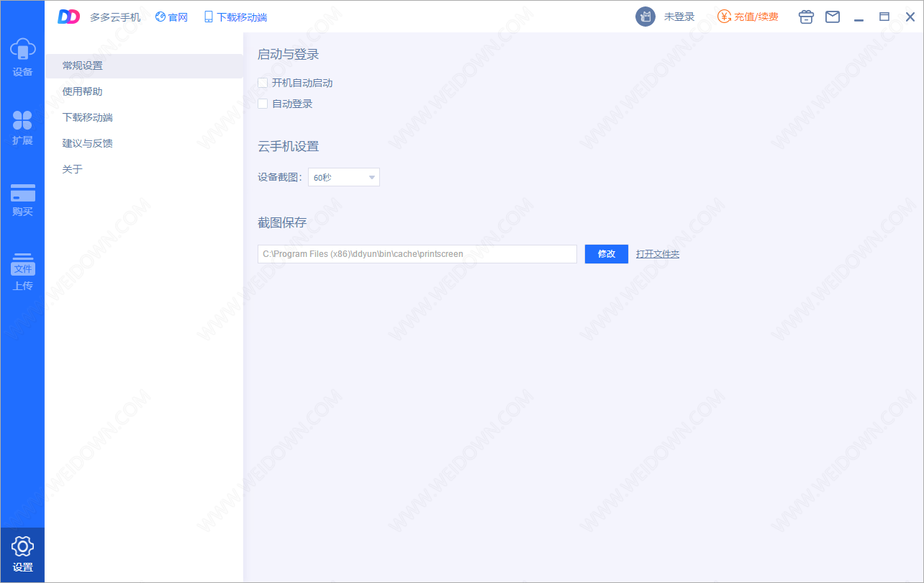
Task: Click the user avatar icon
Action: pos(646,17)
